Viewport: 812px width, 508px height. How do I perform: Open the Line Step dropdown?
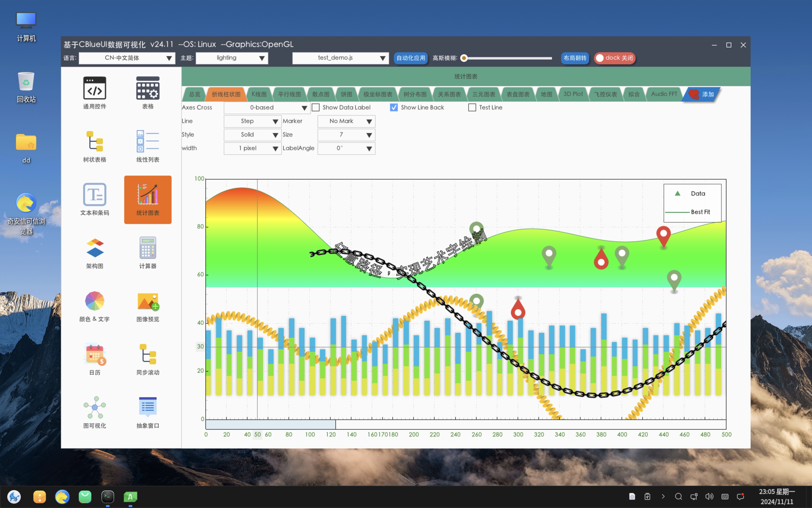(x=252, y=121)
